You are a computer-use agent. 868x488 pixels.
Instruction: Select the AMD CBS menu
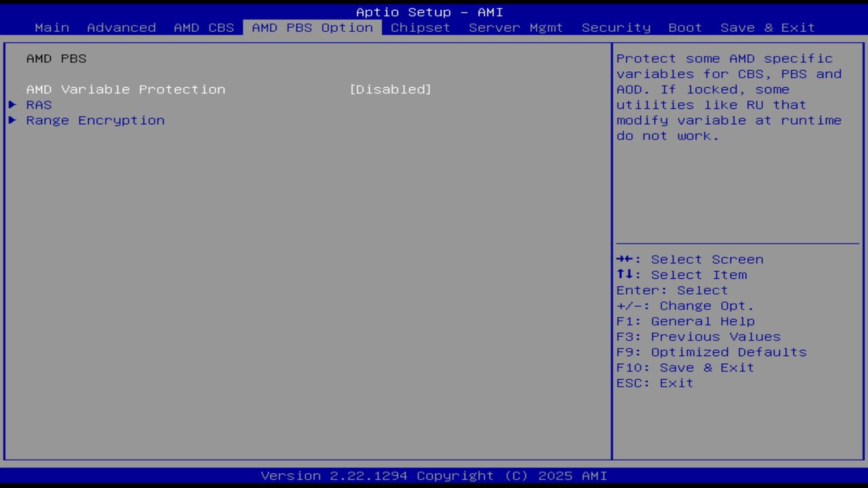point(205,27)
